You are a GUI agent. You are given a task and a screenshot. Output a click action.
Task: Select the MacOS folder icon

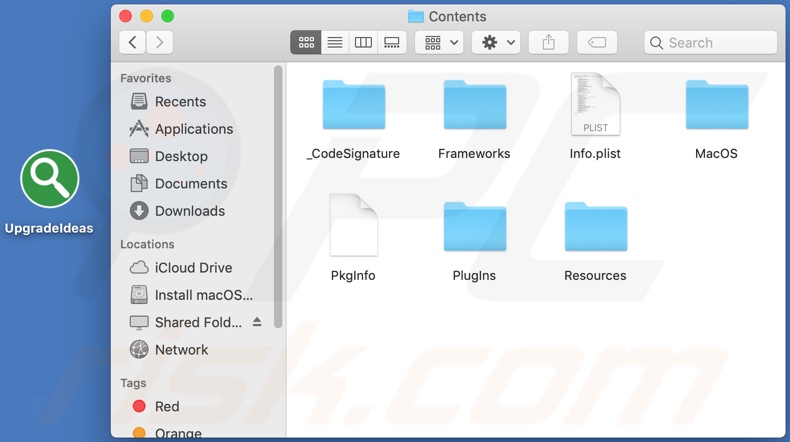pyautogui.click(x=716, y=105)
